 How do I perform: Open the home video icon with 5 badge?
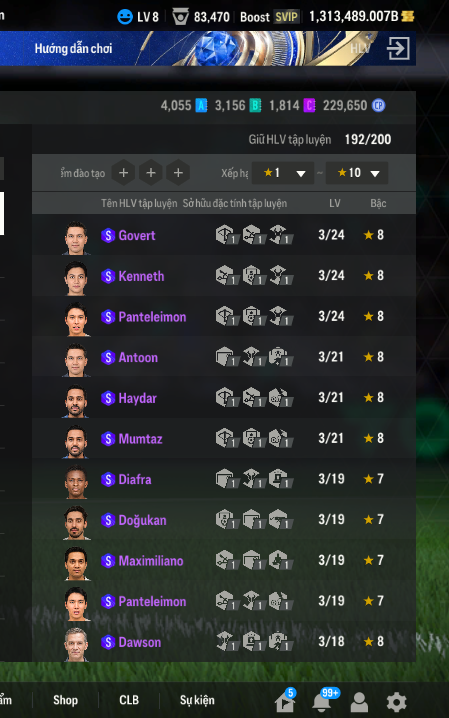(x=285, y=701)
